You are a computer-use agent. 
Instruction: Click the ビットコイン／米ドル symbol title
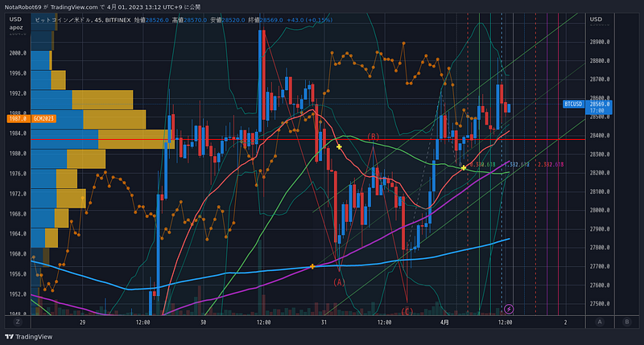point(63,19)
